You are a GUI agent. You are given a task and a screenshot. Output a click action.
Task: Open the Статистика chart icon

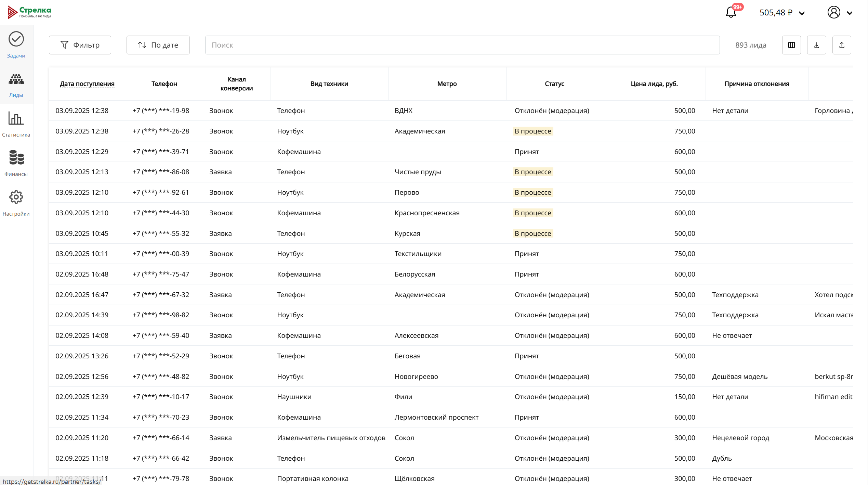pos(16,119)
